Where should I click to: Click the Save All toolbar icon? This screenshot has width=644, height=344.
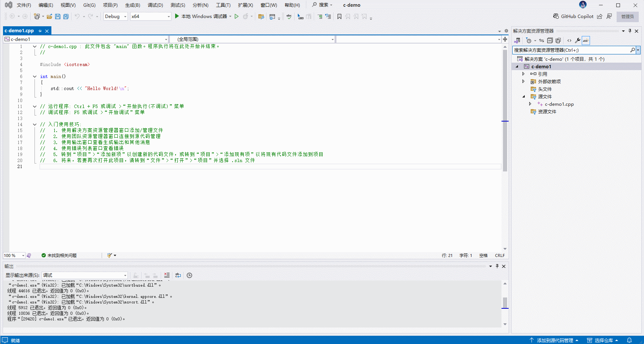coord(66,17)
